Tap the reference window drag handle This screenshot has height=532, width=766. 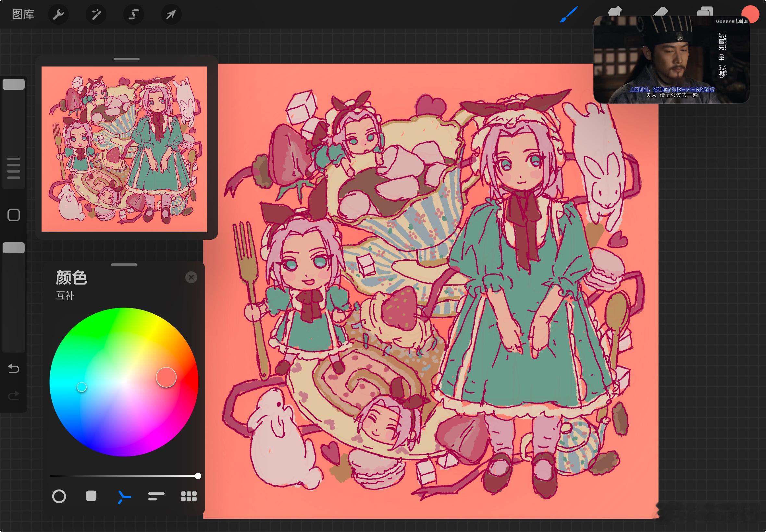(126, 59)
